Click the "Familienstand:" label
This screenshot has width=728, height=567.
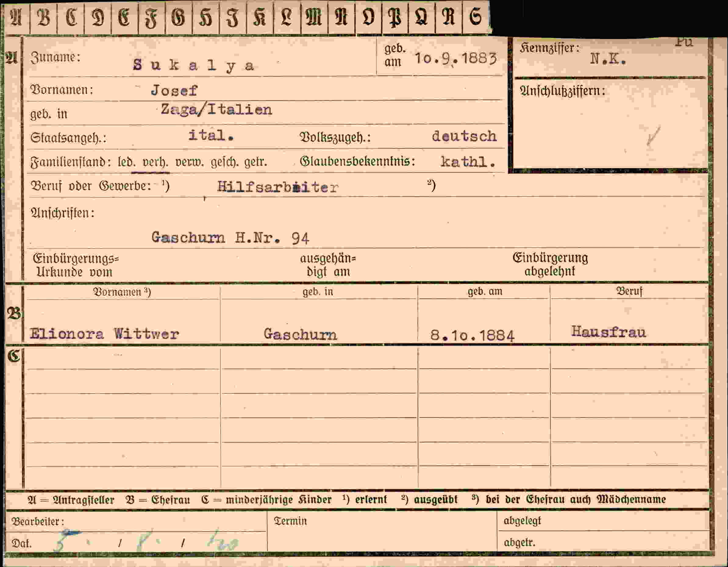[x=71, y=162]
